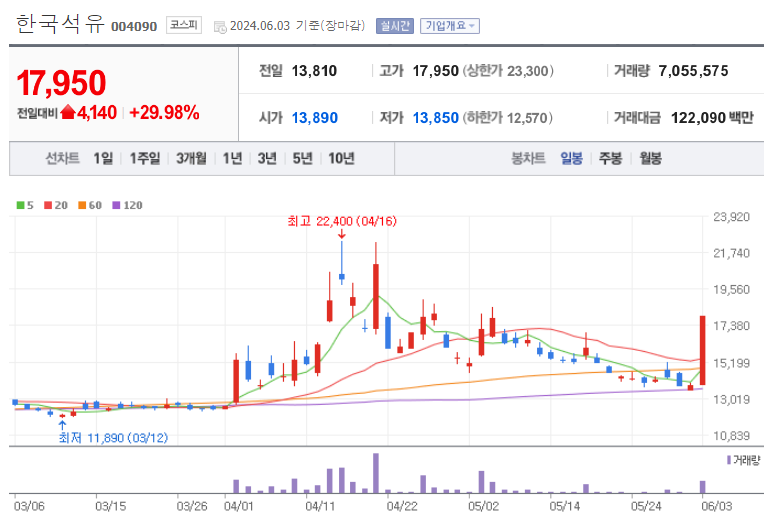Click the 2024.06.03 기준(장마감) date text
This screenshot has width=764, height=528.
[x=297, y=25]
